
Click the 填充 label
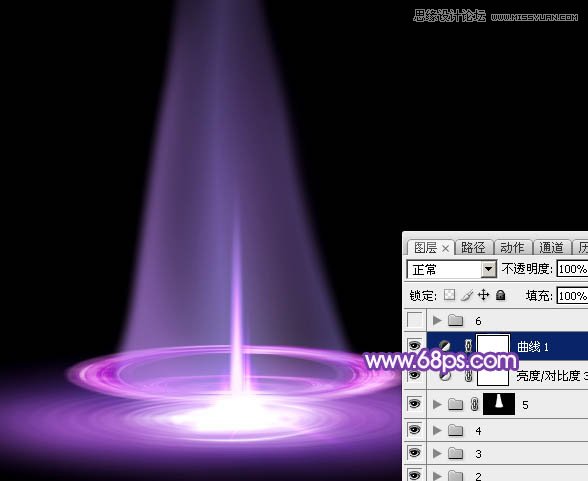point(539,296)
